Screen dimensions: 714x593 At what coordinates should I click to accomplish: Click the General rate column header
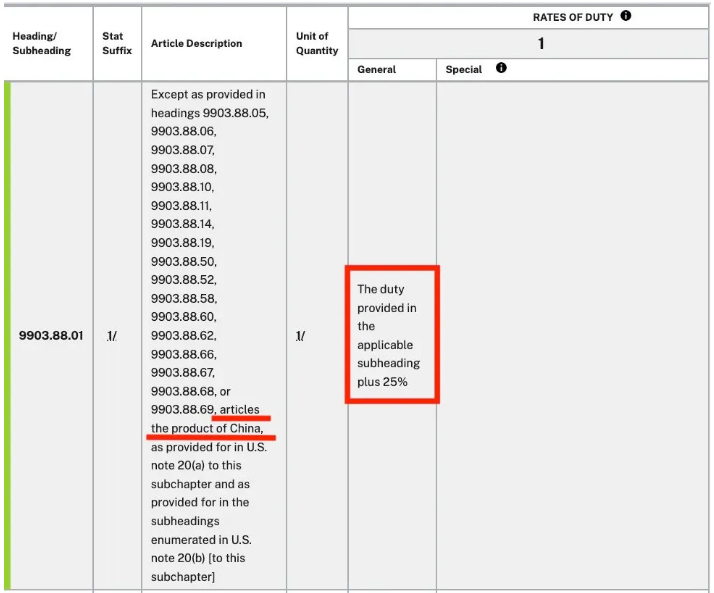tap(377, 69)
